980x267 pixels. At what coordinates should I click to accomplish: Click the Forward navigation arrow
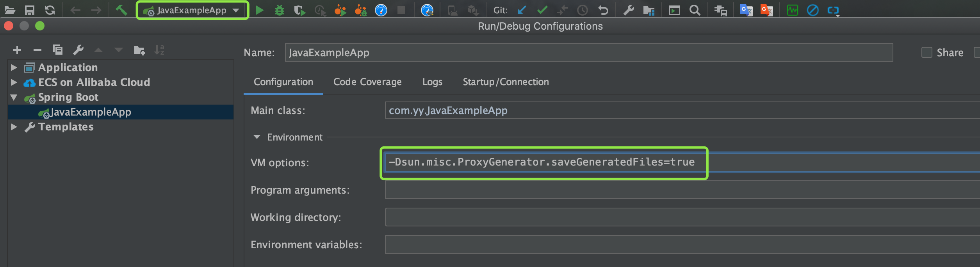[x=96, y=10]
